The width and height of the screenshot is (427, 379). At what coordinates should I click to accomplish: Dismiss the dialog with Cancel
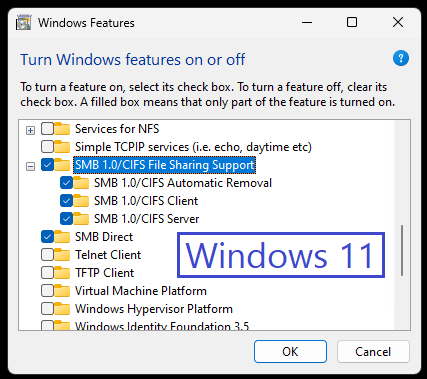[x=373, y=351]
